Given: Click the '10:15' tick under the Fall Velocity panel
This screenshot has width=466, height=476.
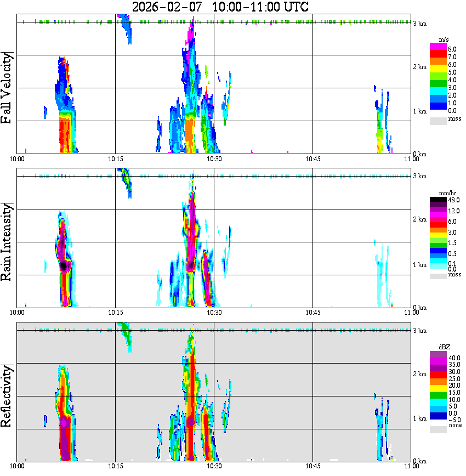Looking at the screenshot, I should (115, 159).
